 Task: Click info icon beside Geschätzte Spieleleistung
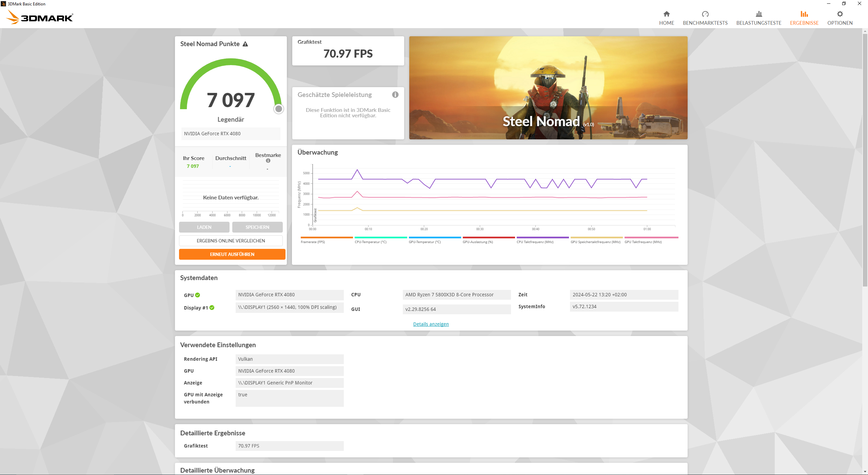pyautogui.click(x=395, y=95)
